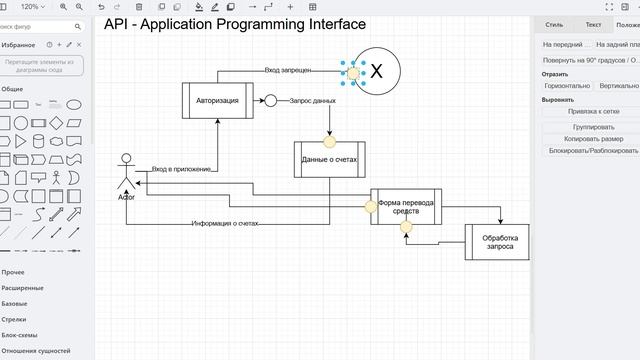640x360 pixels.
Task: Toggle fullscreen mode icon
Action: click(609, 7)
